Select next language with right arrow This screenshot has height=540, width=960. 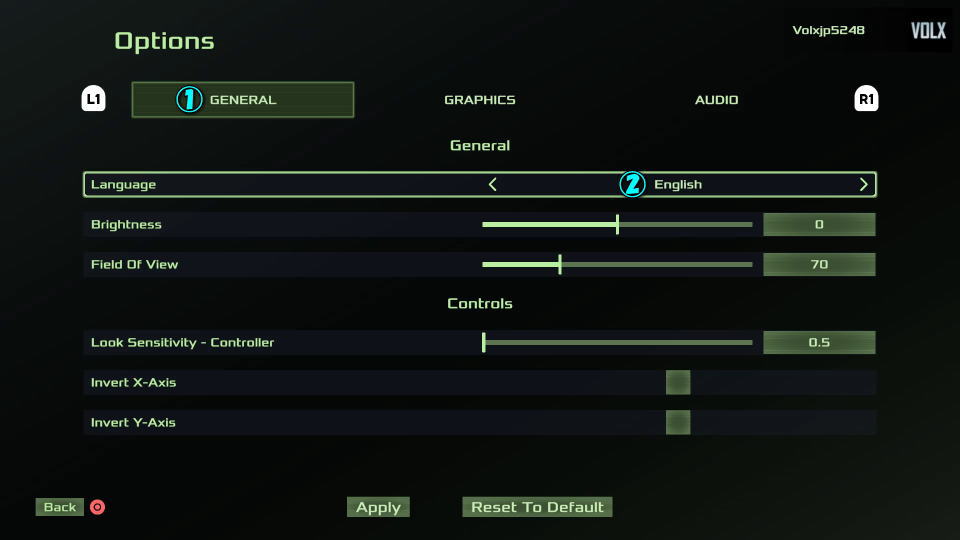[x=863, y=184]
